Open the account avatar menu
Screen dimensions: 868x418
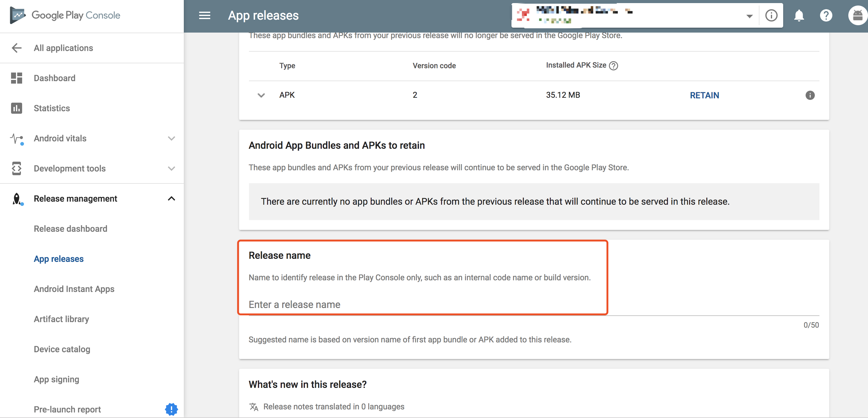857,15
